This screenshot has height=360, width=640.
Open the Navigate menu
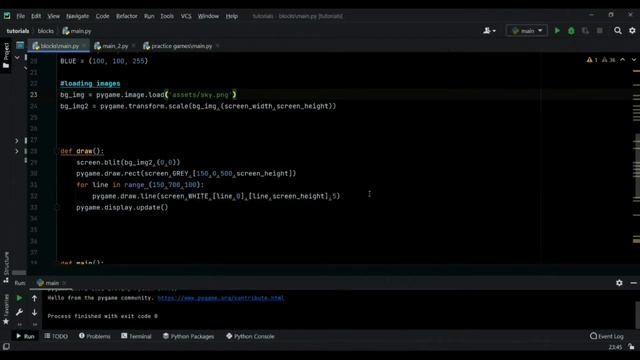tap(78, 16)
